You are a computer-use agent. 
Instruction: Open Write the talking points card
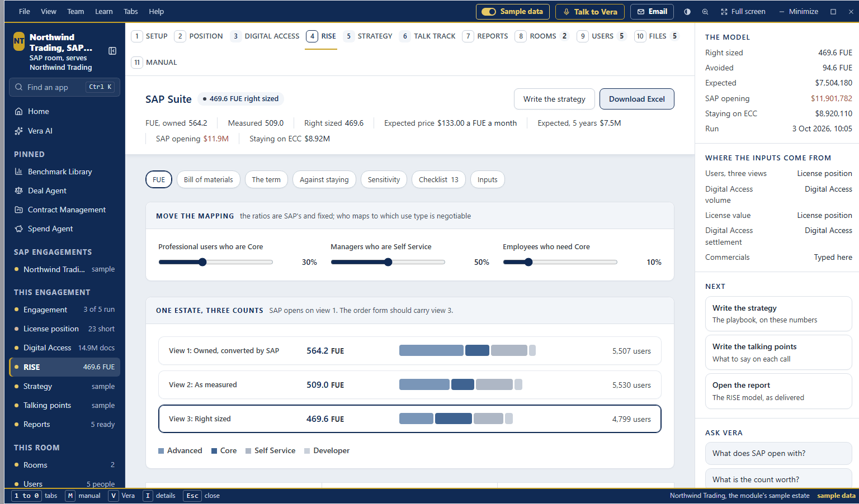point(778,353)
